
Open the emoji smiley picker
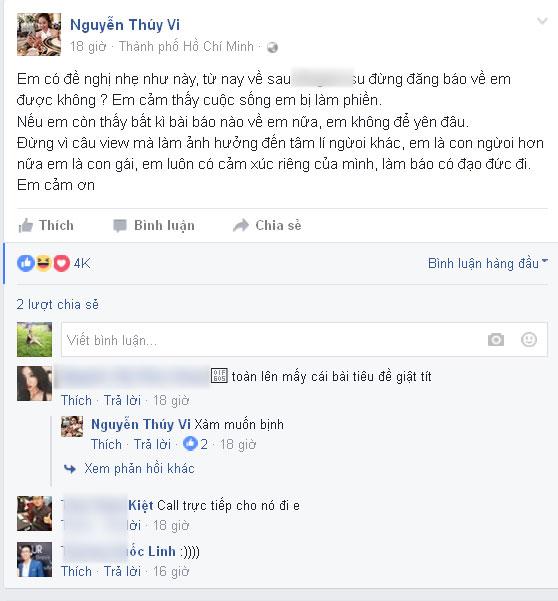point(529,339)
